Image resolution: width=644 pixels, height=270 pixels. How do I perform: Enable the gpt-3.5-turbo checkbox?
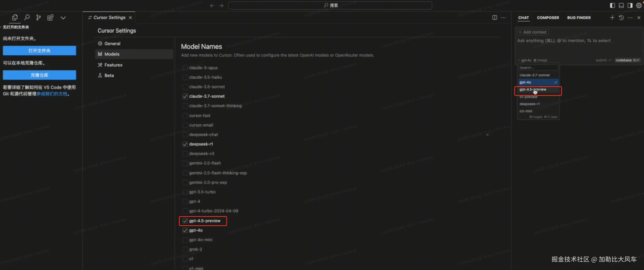(185, 192)
